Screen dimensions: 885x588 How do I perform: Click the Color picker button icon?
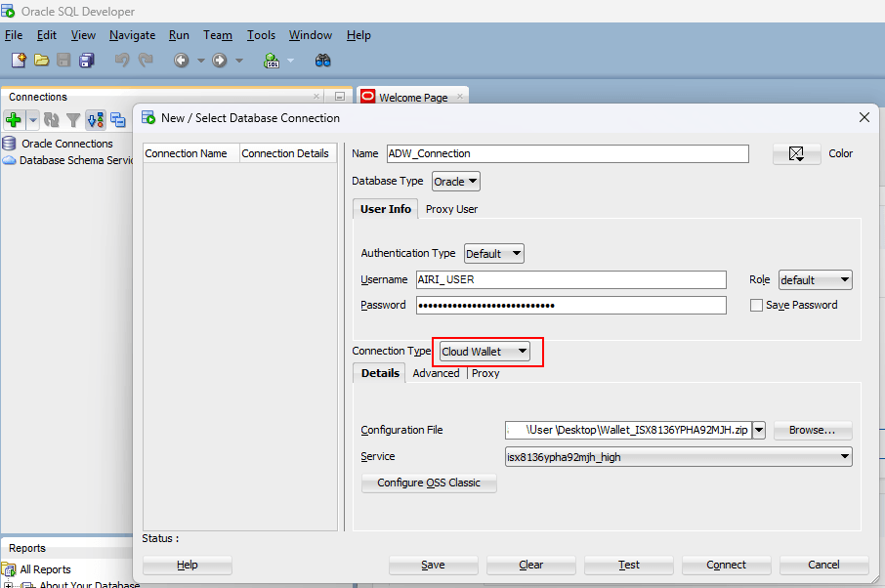pyautogui.click(x=796, y=153)
